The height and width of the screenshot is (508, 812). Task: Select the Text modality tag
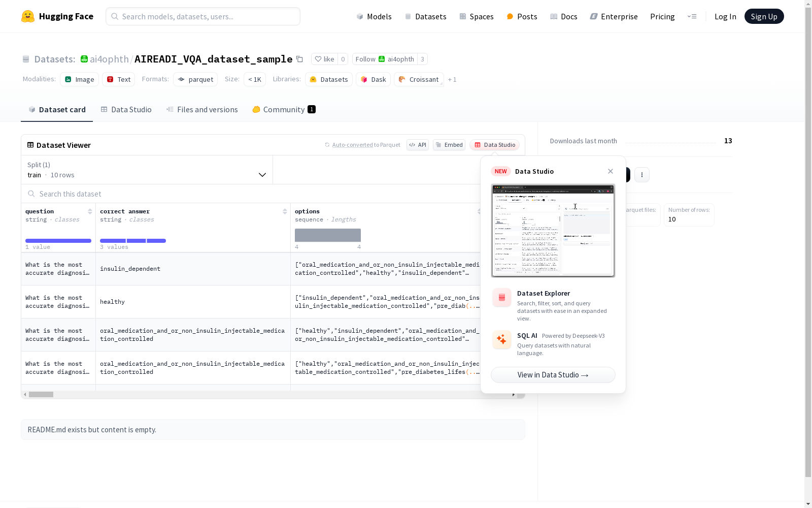click(119, 79)
